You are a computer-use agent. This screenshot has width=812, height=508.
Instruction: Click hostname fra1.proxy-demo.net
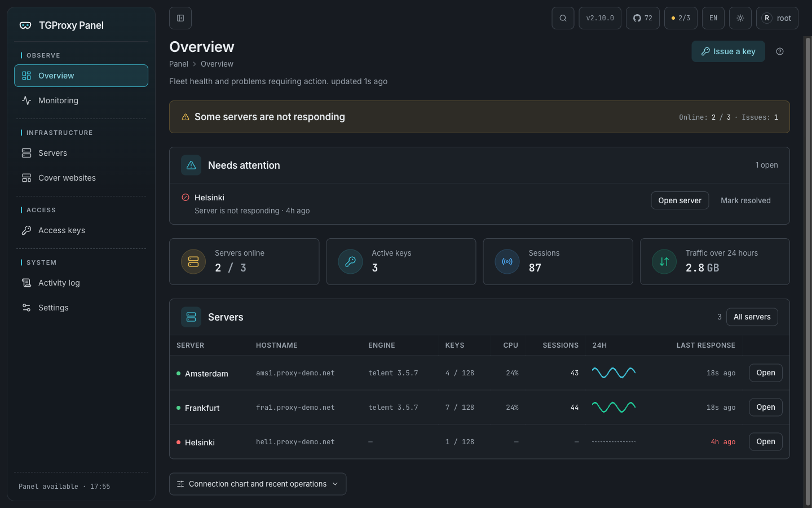tap(295, 408)
